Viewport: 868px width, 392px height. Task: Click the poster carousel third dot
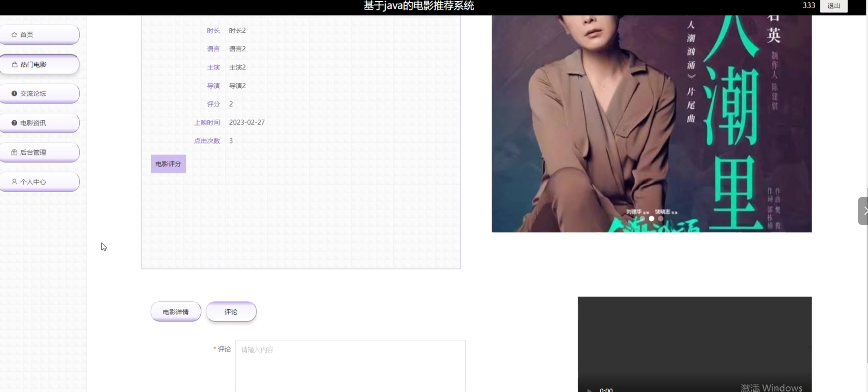(661, 219)
